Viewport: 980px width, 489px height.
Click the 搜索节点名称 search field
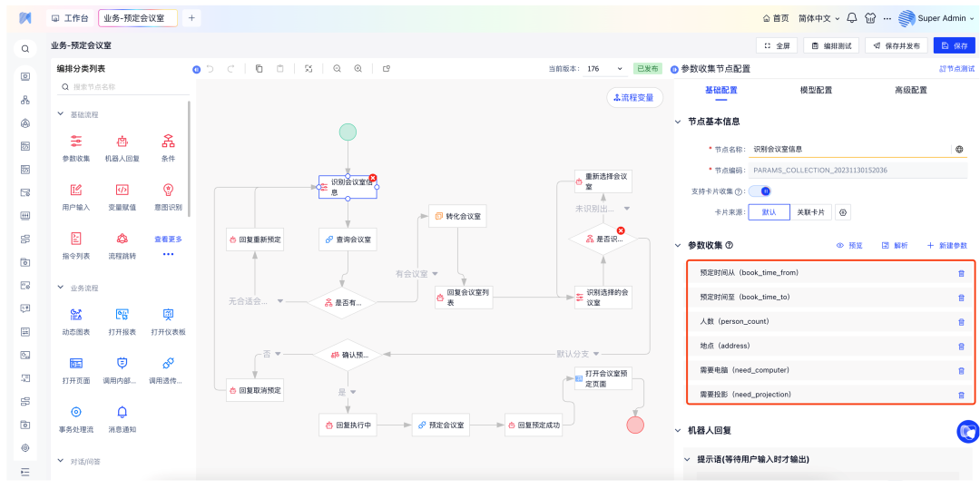[x=127, y=87]
